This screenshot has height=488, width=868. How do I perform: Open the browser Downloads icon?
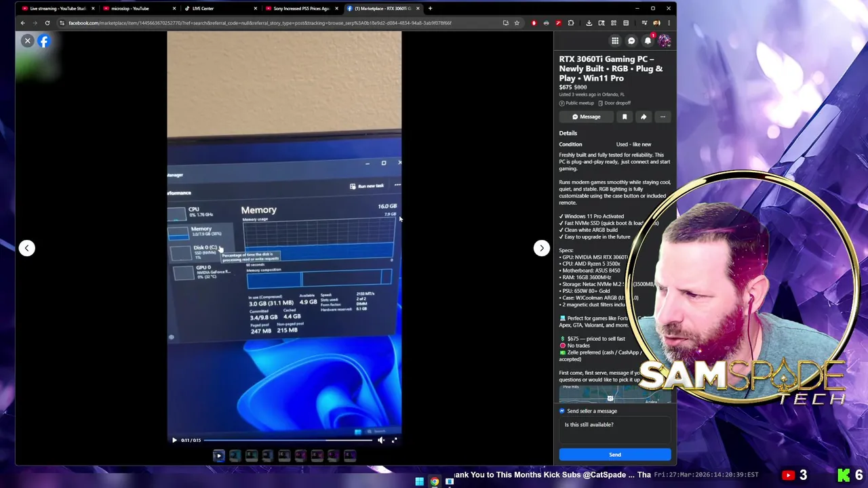[x=589, y=23]
